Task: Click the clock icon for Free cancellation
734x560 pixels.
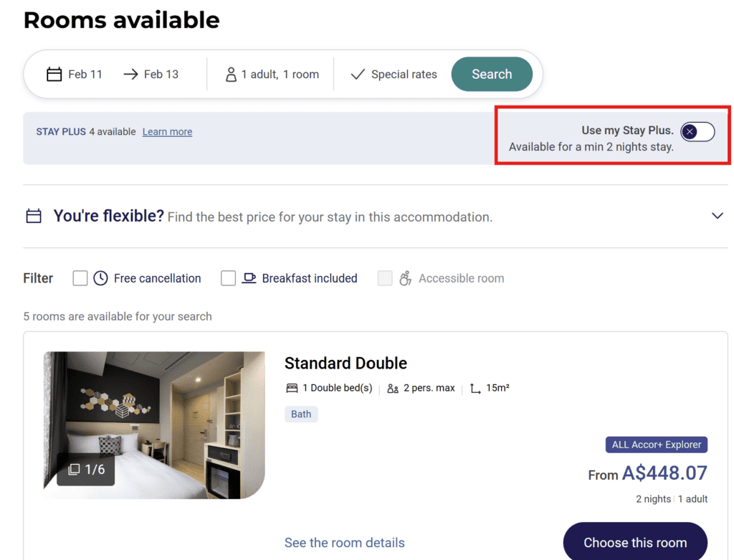Action: tap(100, 278)
